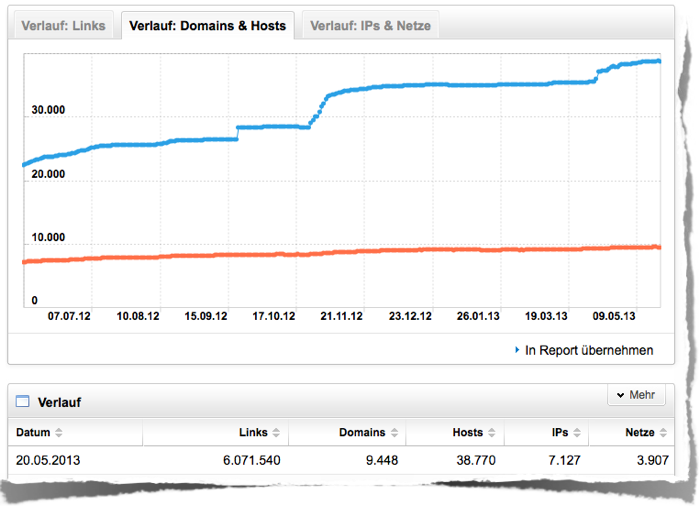Click the blue hosts line in the chart
This screenshot has height=506, width=700.
(x=450, y=85)
